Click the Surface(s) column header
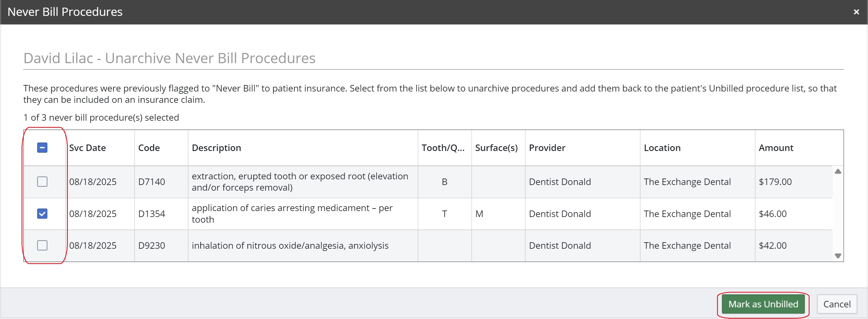The image size is (868, 319). point(496,148)
